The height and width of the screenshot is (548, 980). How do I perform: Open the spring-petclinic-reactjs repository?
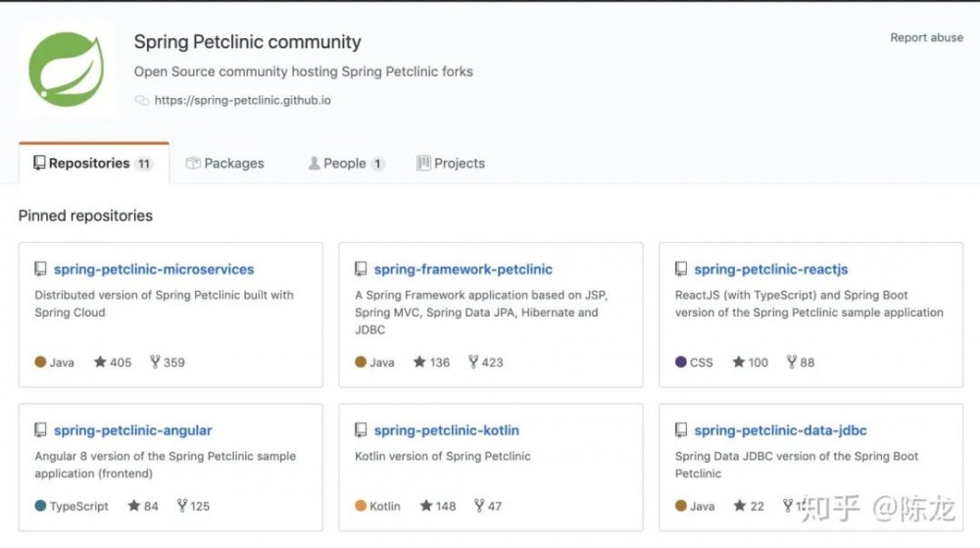(x=771, y=270)
